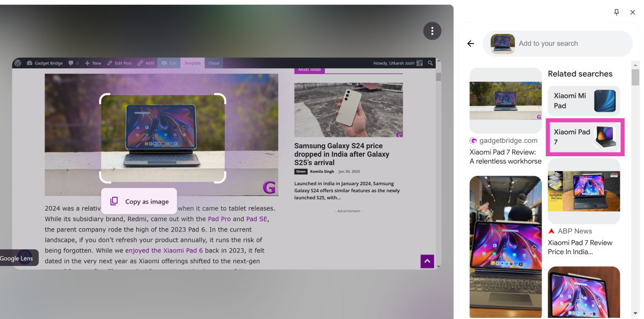Click the search image thumbnail in search bar
This screenshot has height=319, width=644.
point(503,44)
